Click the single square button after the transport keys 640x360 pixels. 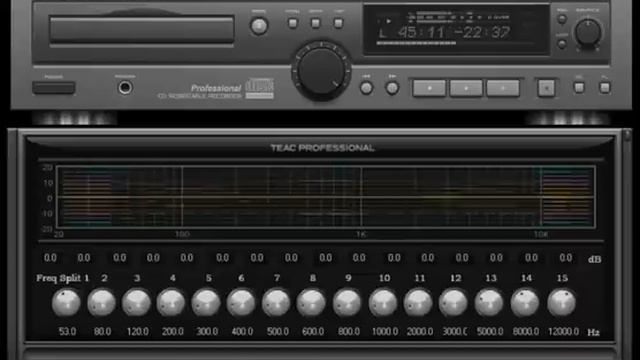point(546,88)
